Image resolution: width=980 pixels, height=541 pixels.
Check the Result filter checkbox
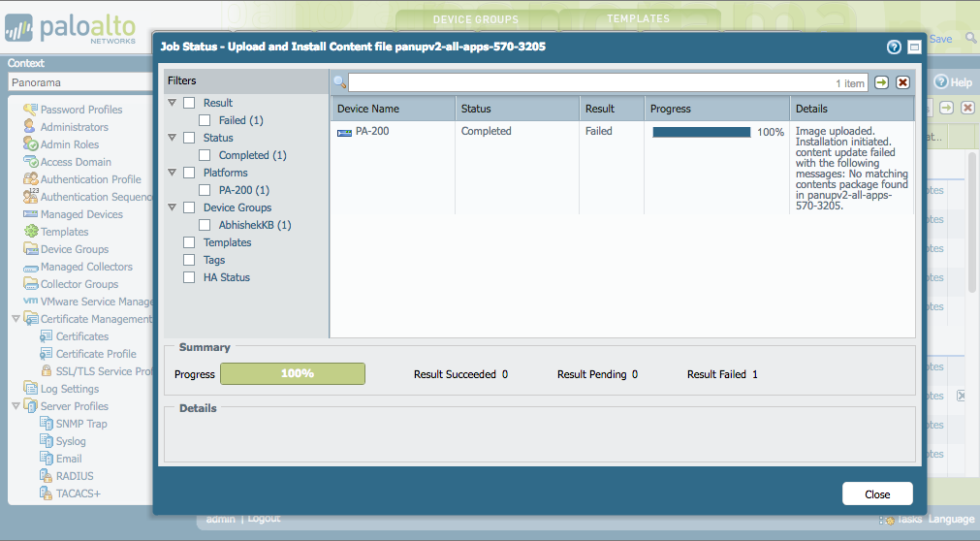pyautogui.click(x=189, y=103)
